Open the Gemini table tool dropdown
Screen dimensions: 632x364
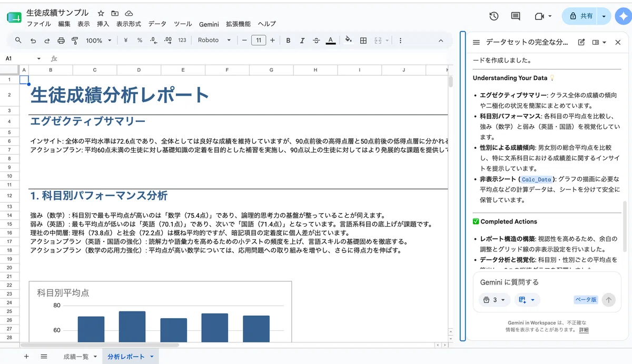pos(527,300)
